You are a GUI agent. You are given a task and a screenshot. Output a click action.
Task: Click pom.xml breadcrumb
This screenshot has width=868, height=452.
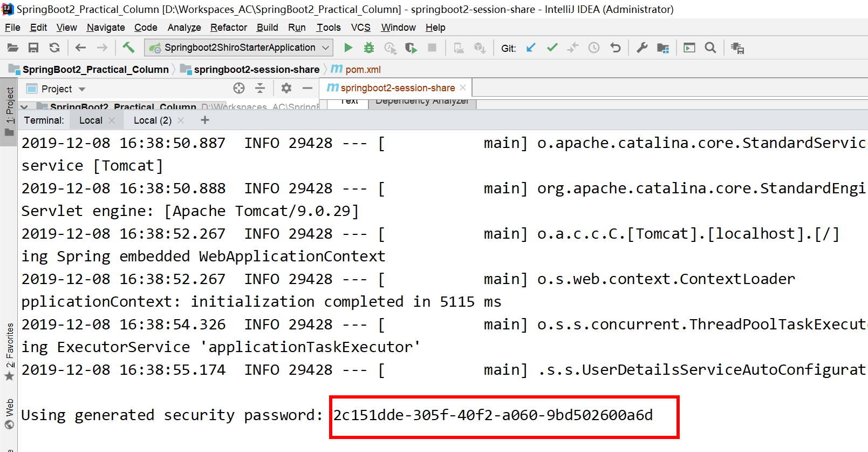tap(356, 70)
